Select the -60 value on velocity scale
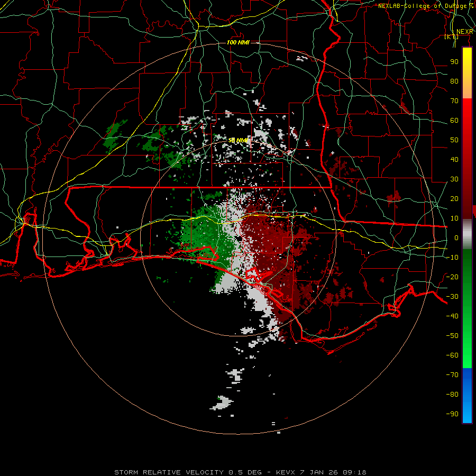The height and width of the screenshot is (476, 476). 452,355
